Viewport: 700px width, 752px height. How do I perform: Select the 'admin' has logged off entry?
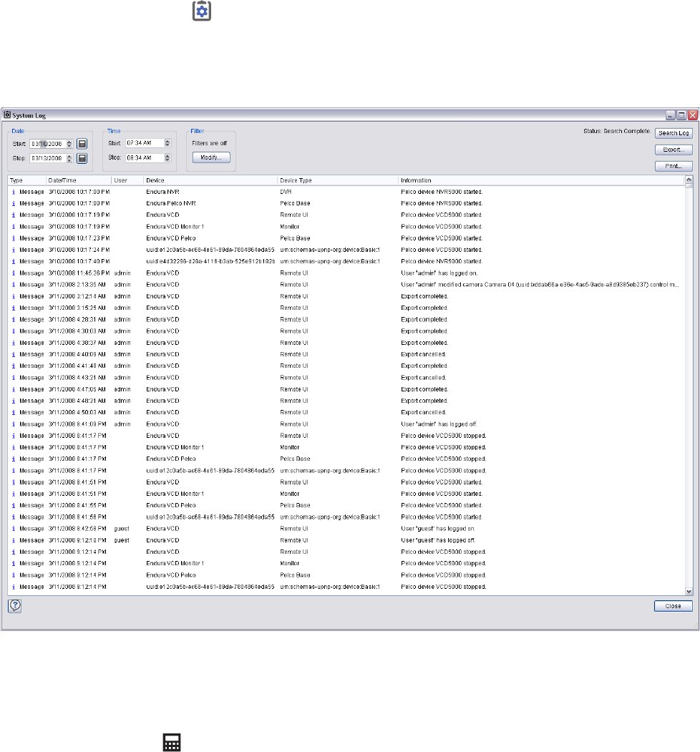346,424
